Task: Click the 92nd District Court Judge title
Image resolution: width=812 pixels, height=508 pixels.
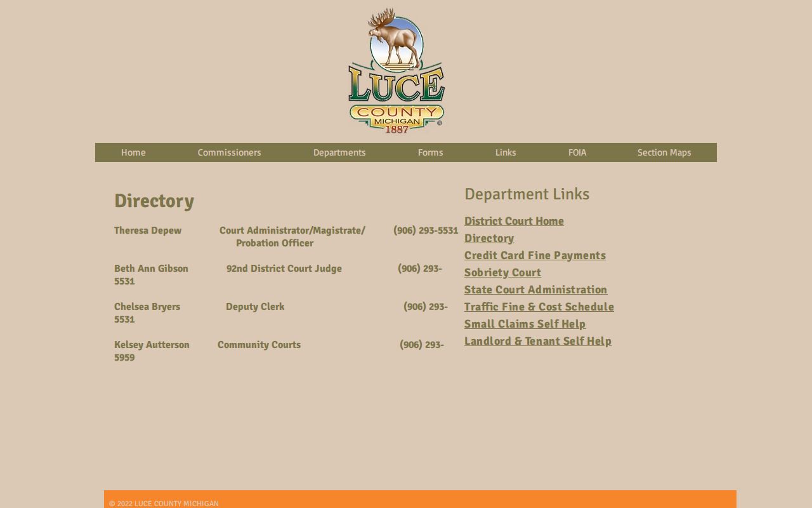Action: 284,269
